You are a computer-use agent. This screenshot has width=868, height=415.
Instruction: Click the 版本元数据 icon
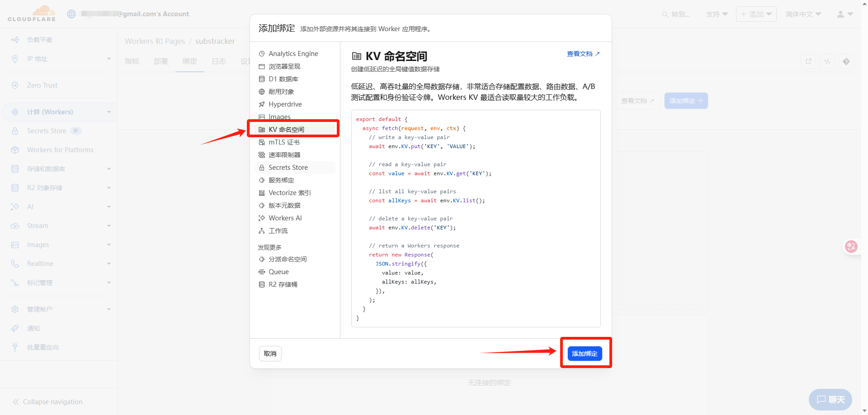(262, 205)
